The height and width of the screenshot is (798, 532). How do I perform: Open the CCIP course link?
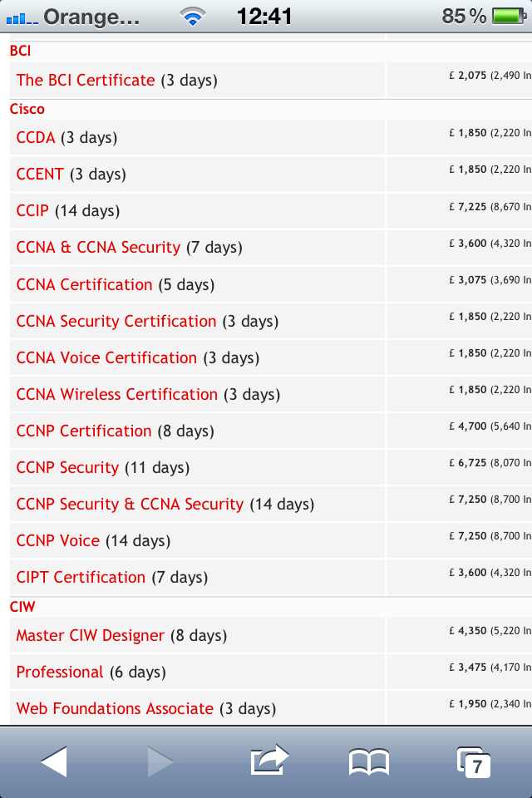[x=33, y=211]
